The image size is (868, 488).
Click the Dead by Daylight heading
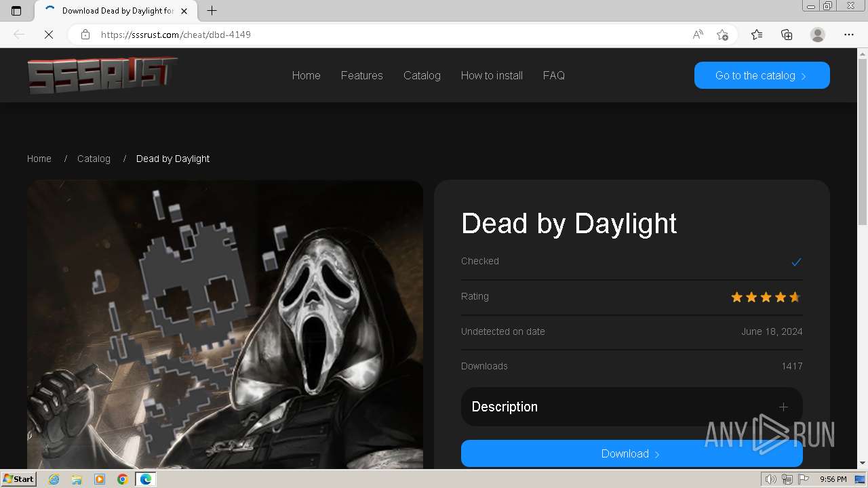pos(569,224)
